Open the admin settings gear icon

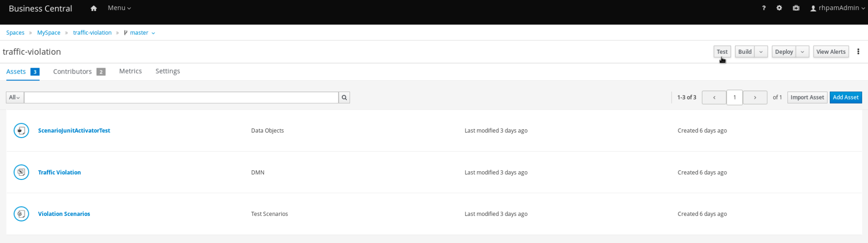tap(779, 8)
